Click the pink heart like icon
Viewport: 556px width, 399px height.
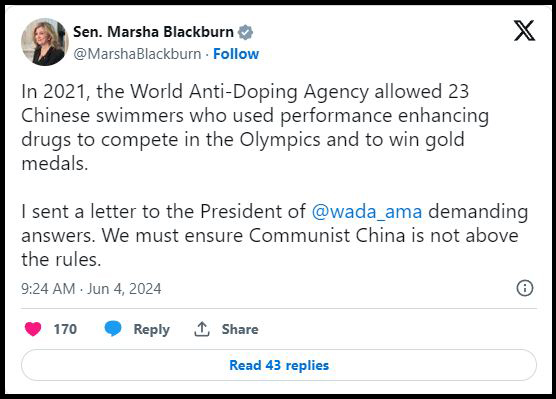coord(33,329)
